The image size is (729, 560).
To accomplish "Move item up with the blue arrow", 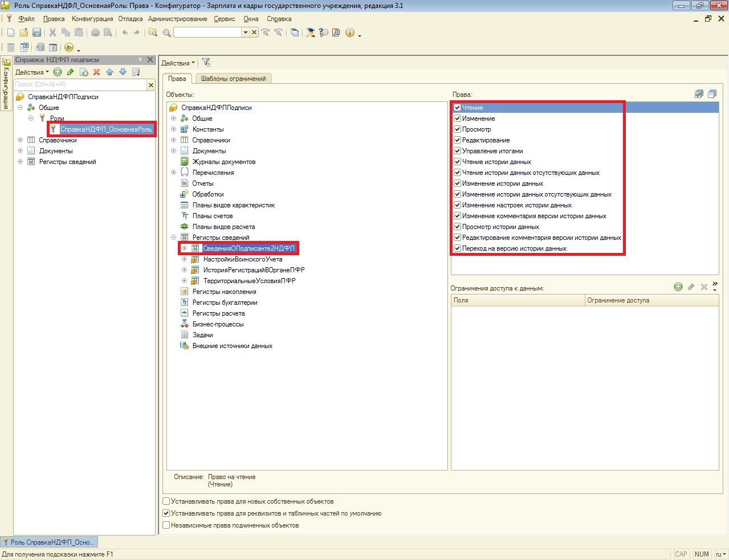I will point(109,72).
